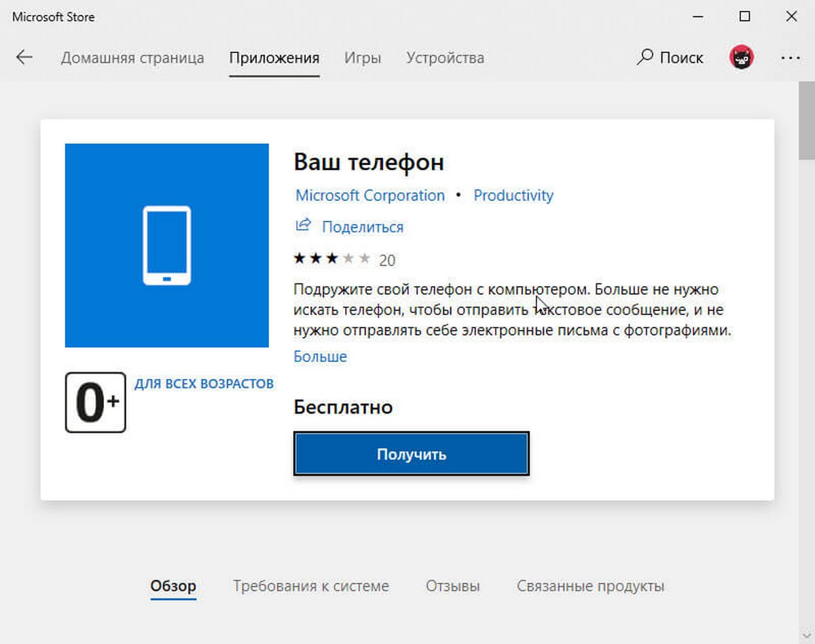The image size is (815, 644).
Task: Minimize the Microsoft Store window
Action: 698,17
